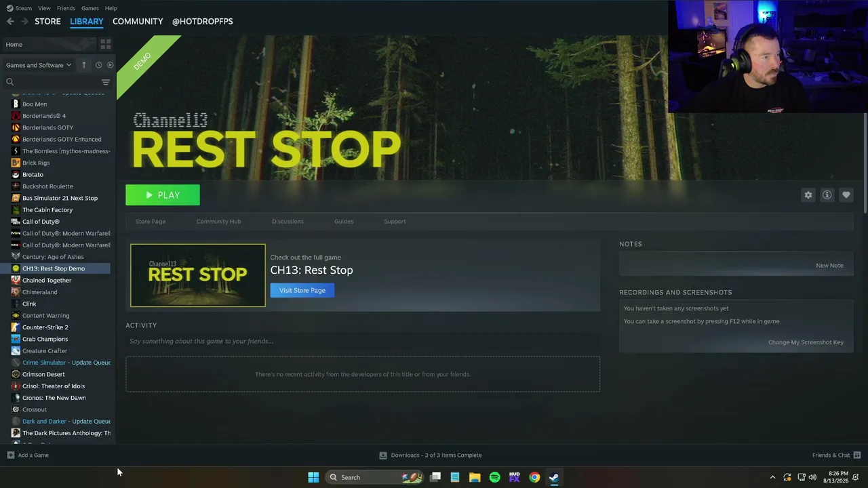Open the Help menu
Viewport: 868px width, 488px height.
pos(111,8)
